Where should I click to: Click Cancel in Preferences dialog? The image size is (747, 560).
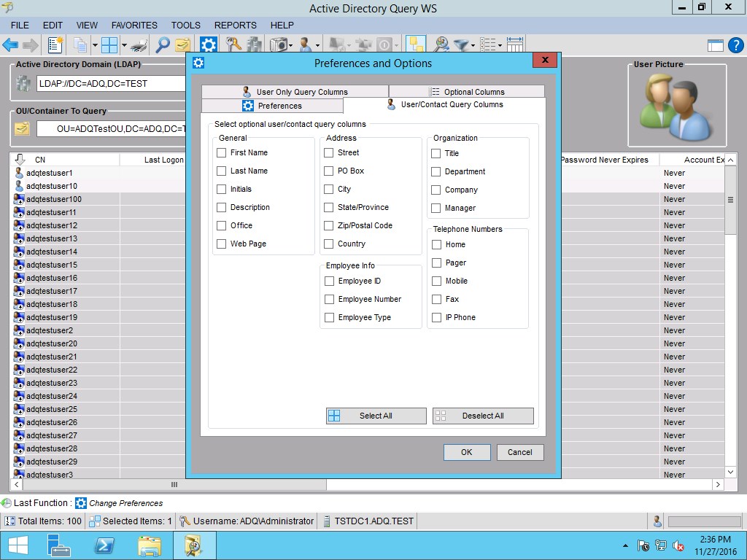coord(520,452)
